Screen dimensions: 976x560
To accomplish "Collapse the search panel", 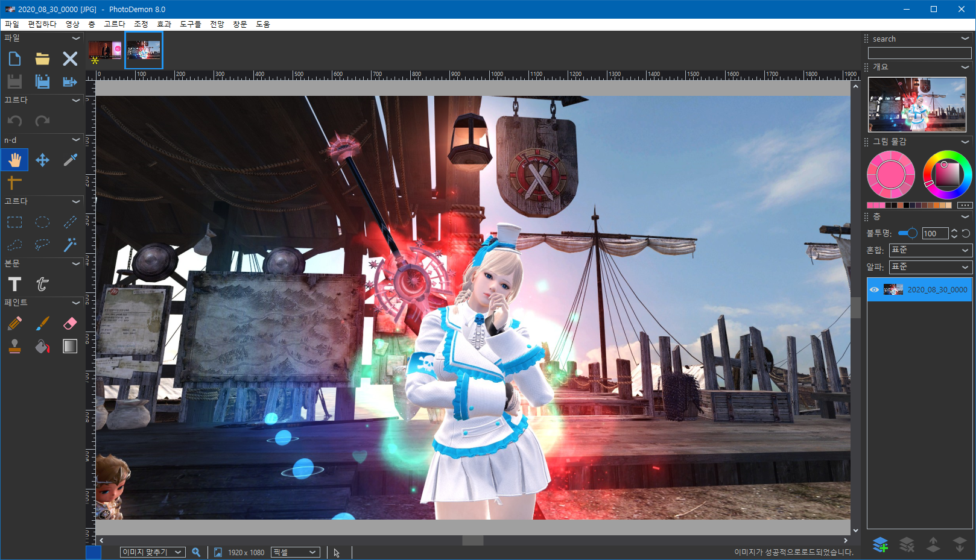I will [x=965, y=39].
